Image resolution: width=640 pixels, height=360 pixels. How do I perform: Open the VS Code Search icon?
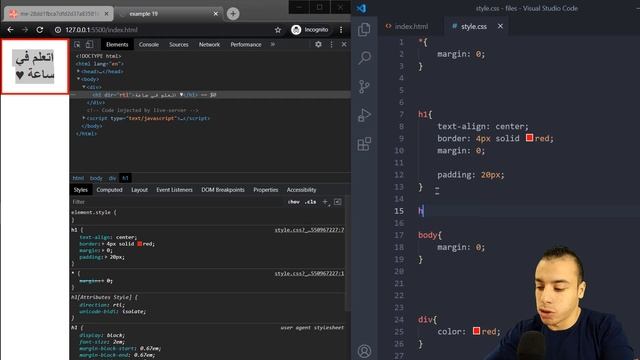tap(364, 58)
